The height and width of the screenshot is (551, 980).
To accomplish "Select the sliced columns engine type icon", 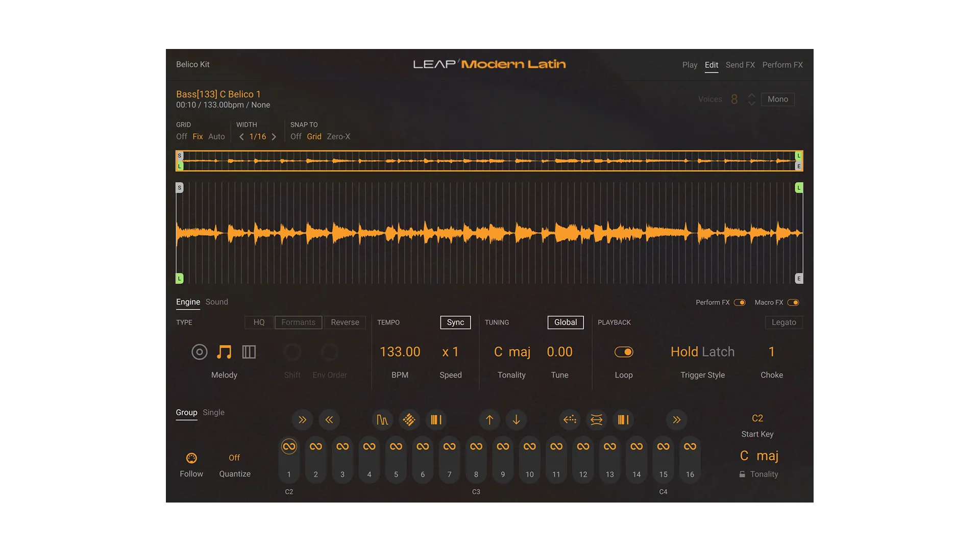I will pyautogui.click(x=249, y=352).
